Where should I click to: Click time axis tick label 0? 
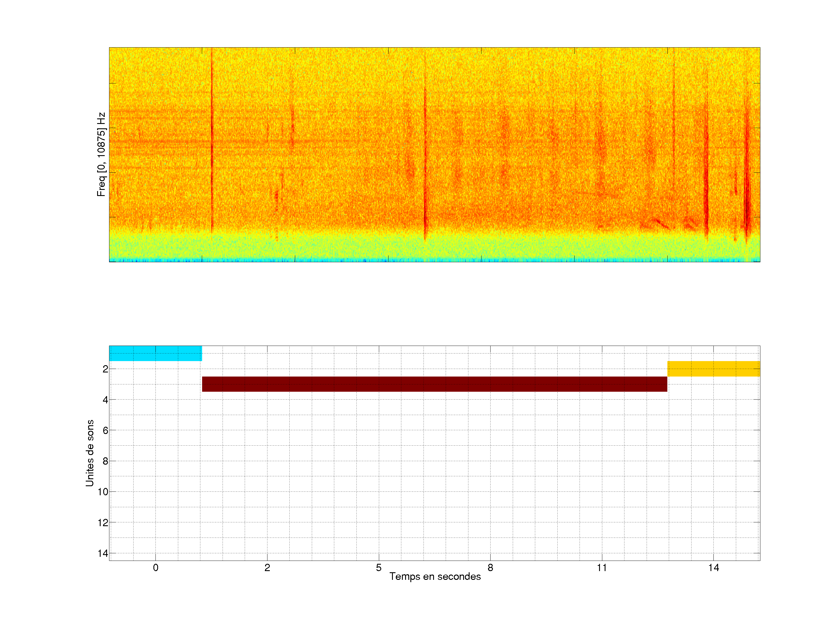[156, 568]
